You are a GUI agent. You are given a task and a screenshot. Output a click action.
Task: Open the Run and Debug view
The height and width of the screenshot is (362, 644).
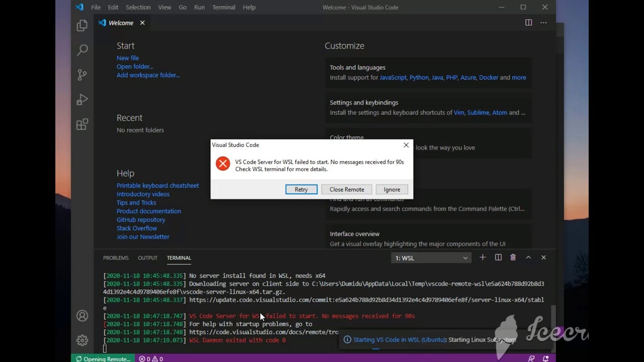pos(82,100)
